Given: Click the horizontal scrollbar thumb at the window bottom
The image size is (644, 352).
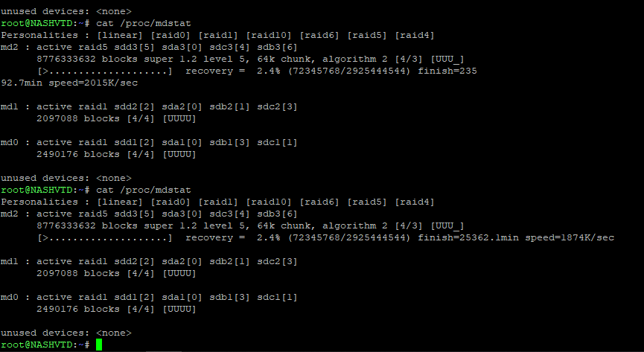Looking at the screenshot, I should (x=164, y=351).
